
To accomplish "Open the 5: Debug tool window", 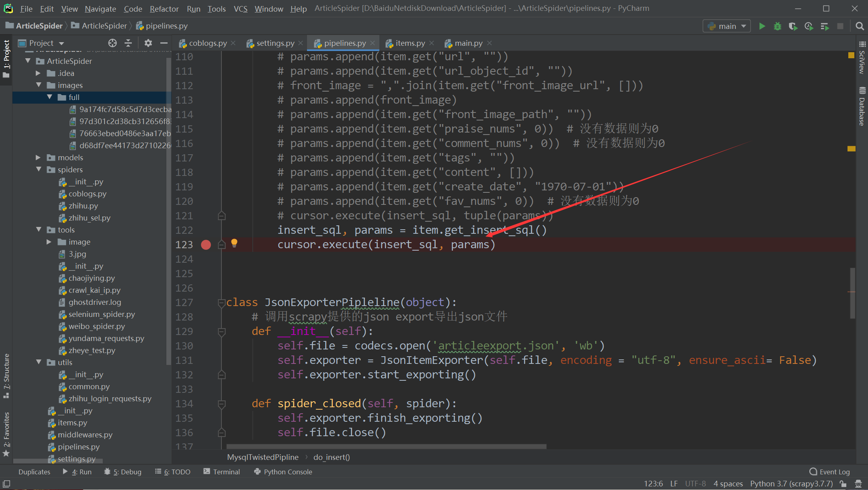I will tap(123, 472).
